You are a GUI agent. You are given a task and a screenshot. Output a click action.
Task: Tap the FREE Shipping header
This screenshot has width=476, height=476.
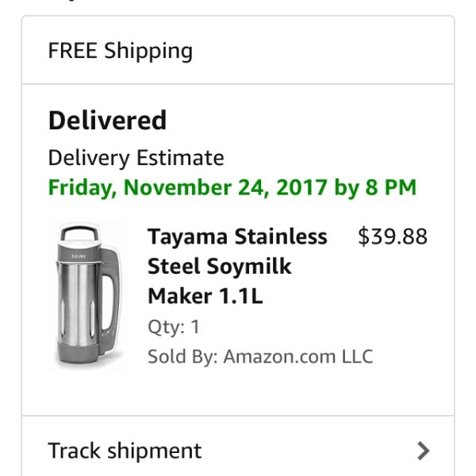point(121,51)
